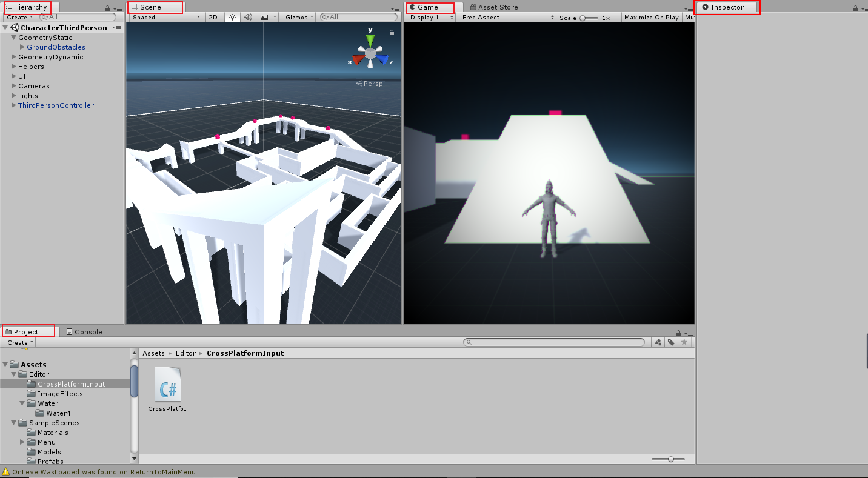This screenshot has height=478, width=868.
Task: Click the Create button in the Hierarchy
Action: tap(18, 17)
